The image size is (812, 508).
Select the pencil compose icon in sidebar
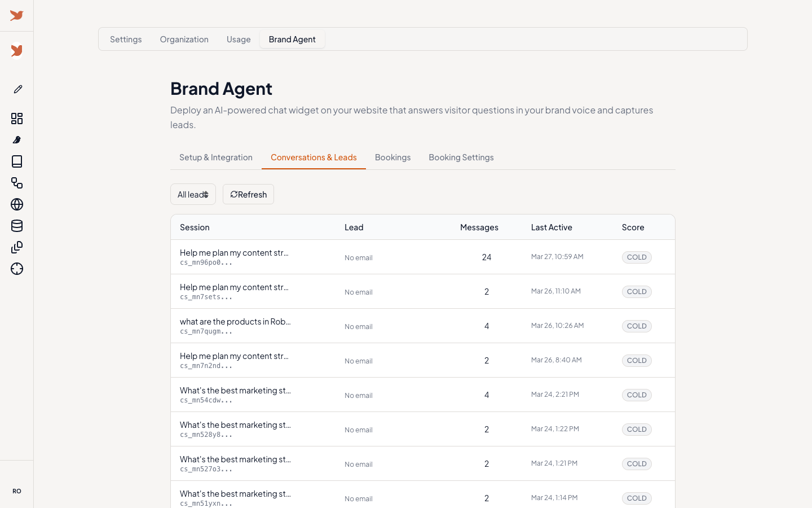pyautogui.click(x=17, y=89)
